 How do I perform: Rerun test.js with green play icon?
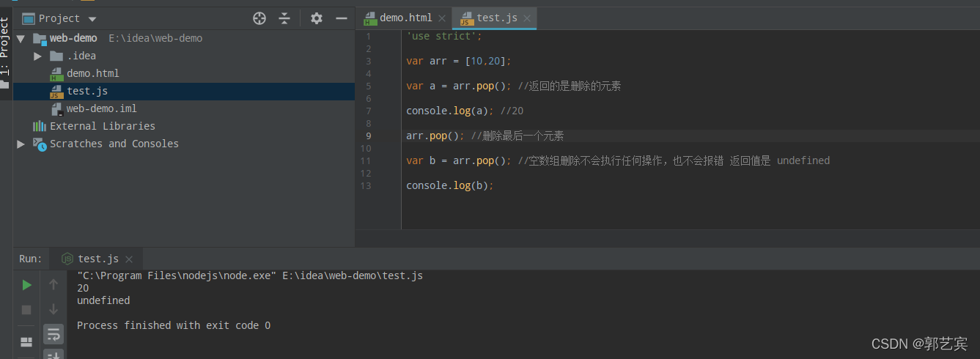[26, 285]
